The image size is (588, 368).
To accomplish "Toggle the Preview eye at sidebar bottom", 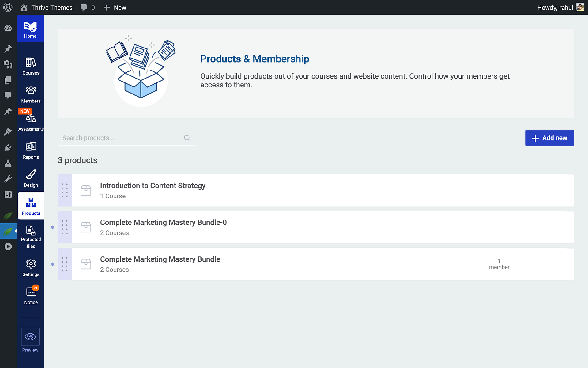I will click(x=30, y=336).
